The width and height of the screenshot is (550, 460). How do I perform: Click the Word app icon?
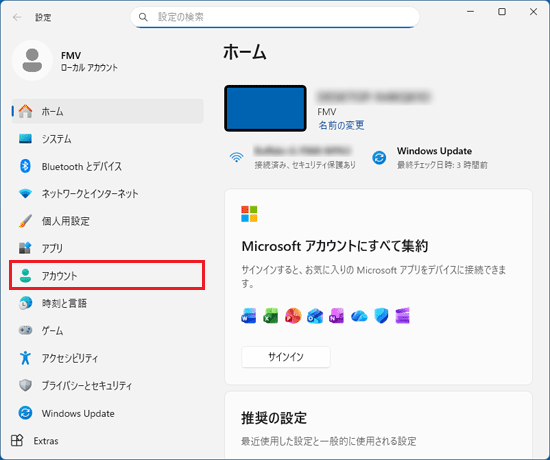click(249, 316)
